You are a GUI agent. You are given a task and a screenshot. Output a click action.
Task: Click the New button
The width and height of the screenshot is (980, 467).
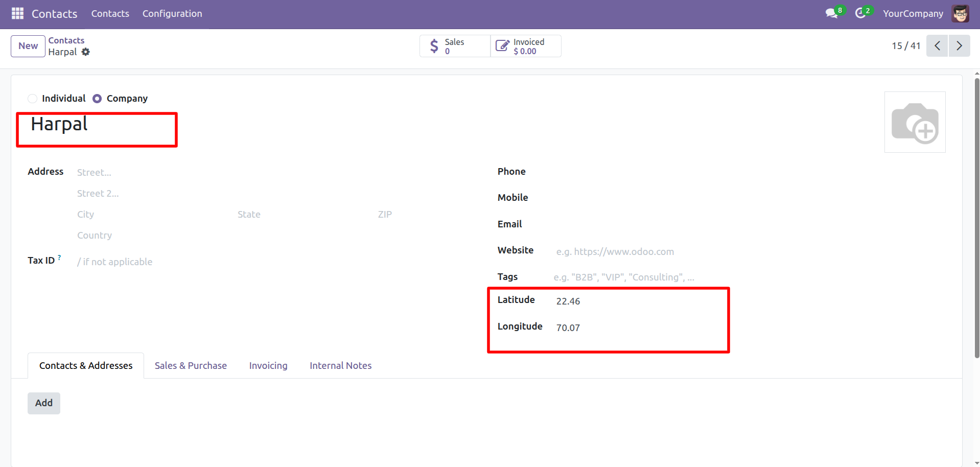[x=28, y=46]
